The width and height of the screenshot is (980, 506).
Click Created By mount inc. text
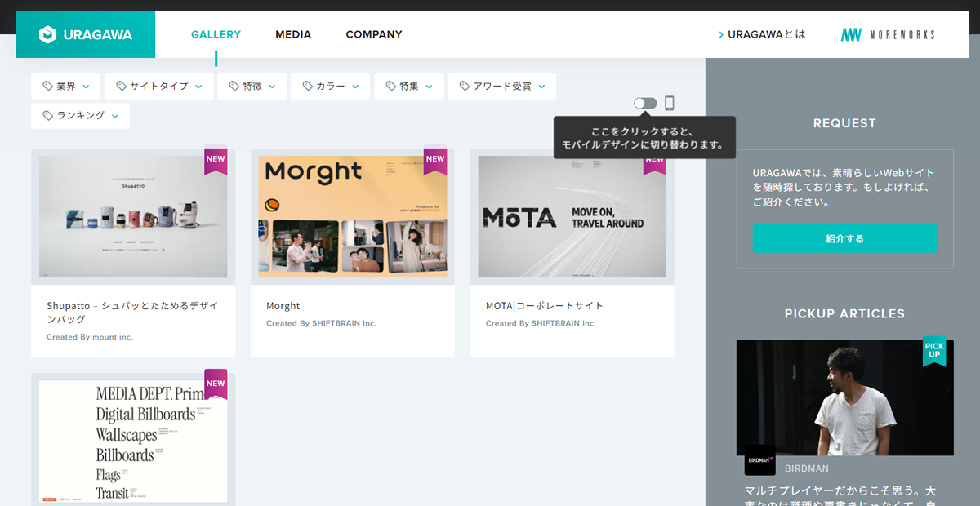pos(90,337)
